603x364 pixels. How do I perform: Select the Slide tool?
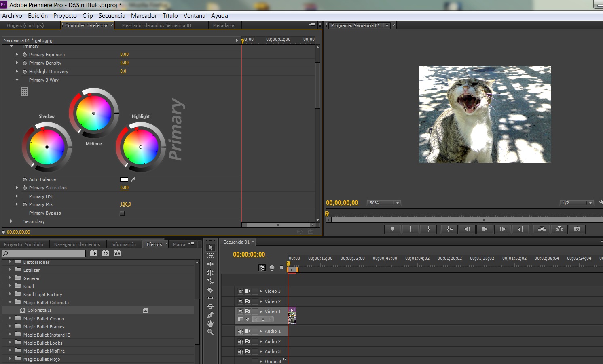[210, 307]
